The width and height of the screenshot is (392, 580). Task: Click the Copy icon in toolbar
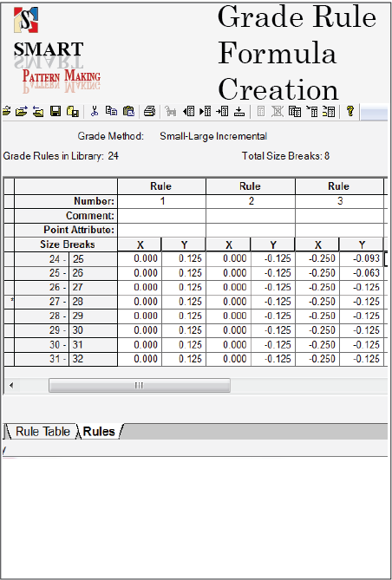pyautogui.click(x=111, y=111)
